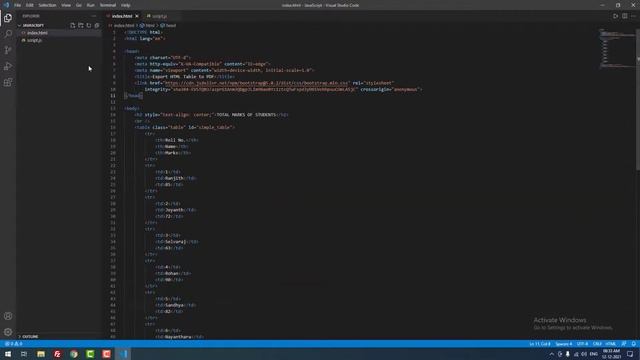Viewport: 640px width, 360px height.
Task: Click errors and warnings status bar indicator
Action: [13, 344]
